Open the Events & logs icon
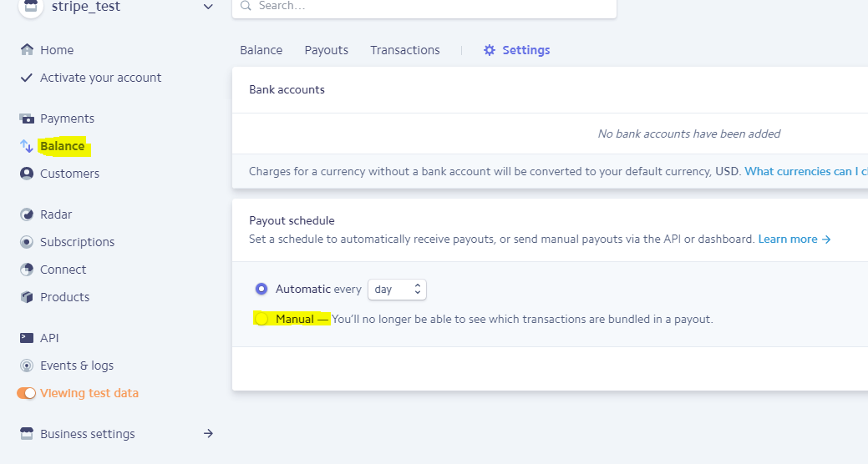Screen dimensions: 868x464 (x=27, y=366)
